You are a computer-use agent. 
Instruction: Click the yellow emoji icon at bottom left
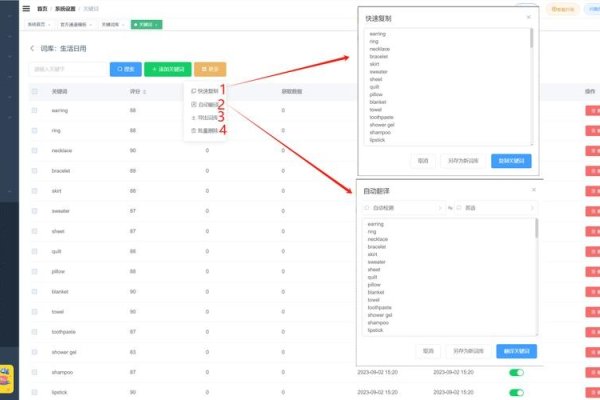click(x=7, y=380)
